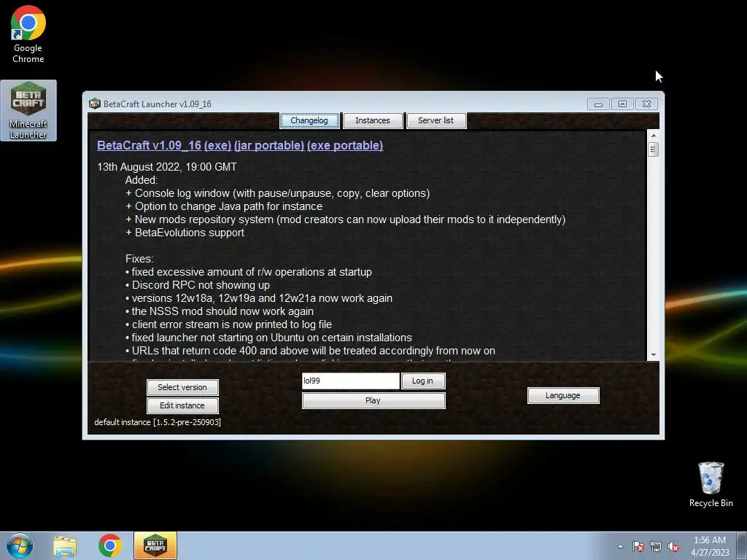This screenshot has height=560, width=747.
Task: Open the (jar portable) download link
Action: coord(269,146)
